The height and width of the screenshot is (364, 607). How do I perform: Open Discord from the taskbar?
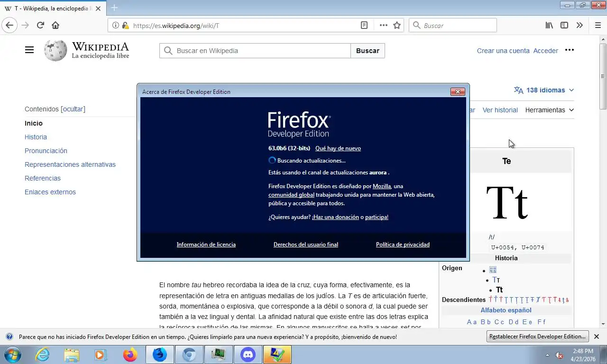(x=248, y=355)
